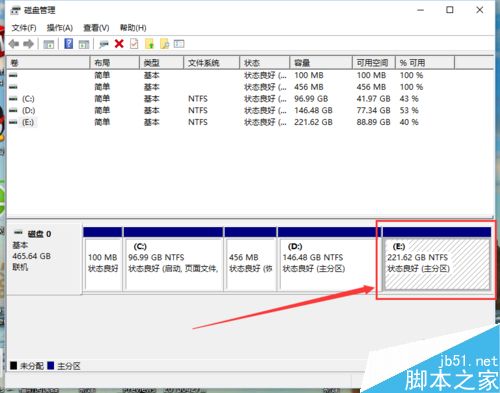Click the 96.99 GB capacity cell in the list
500x393 pixels.
pos(311,99)
